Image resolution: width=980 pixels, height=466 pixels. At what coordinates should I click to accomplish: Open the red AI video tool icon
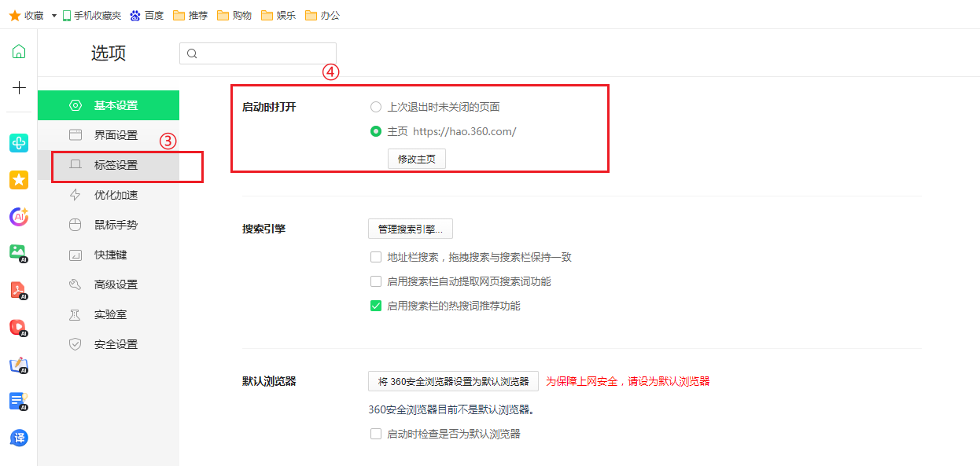pyautogui.click(x=18, y=328)
